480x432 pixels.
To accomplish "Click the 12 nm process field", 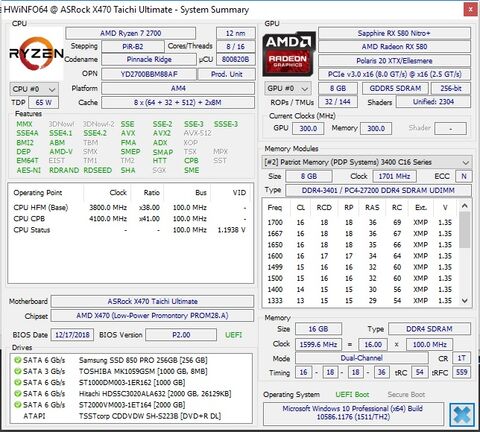I will tap(236, 33).
